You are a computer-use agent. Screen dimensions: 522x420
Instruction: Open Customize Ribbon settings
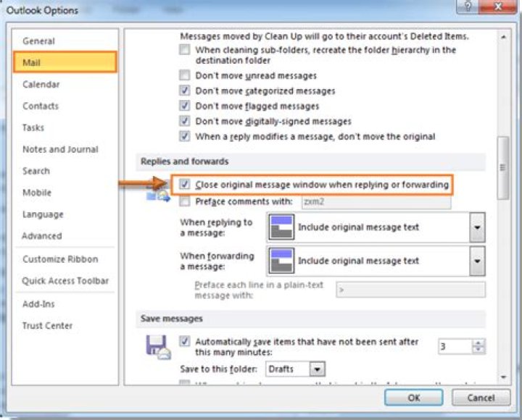point(60,259)
